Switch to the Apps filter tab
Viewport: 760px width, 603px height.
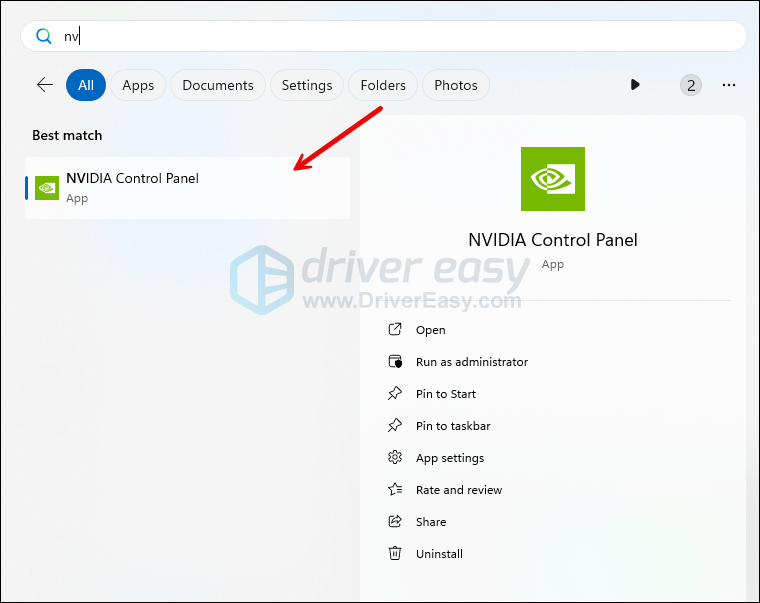coord(138,85)
